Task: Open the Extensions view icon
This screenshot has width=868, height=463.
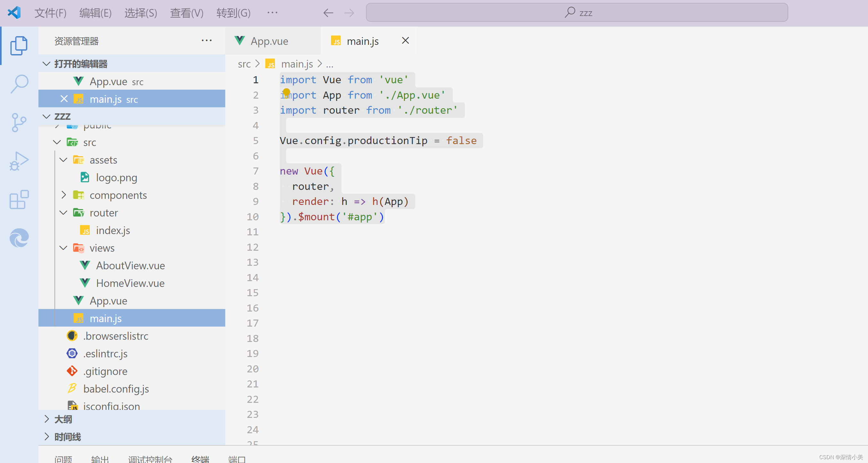Action: [19, 199]
